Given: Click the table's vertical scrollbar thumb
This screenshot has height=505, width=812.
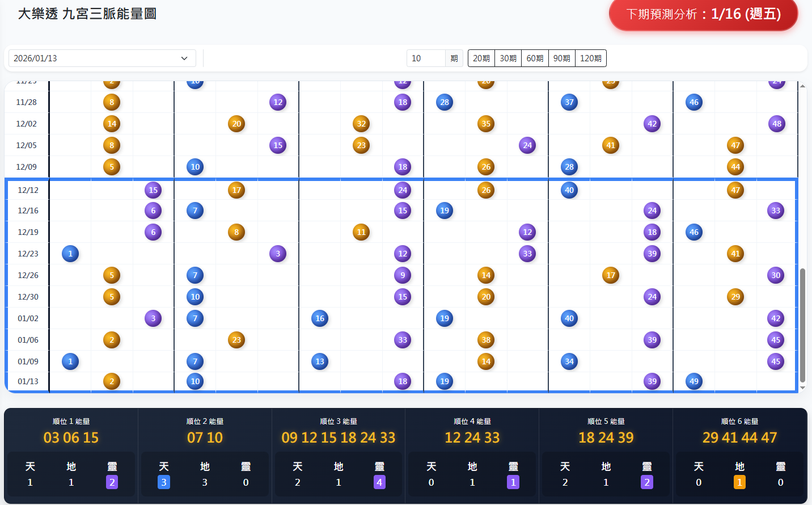Looking at the screenshot, I should pyautogui.click(x=802, y=325).
